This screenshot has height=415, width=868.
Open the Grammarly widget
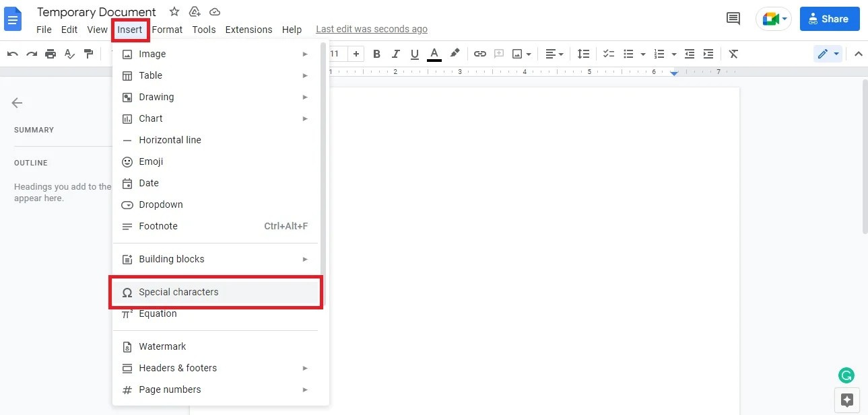(x=846, y=375)
